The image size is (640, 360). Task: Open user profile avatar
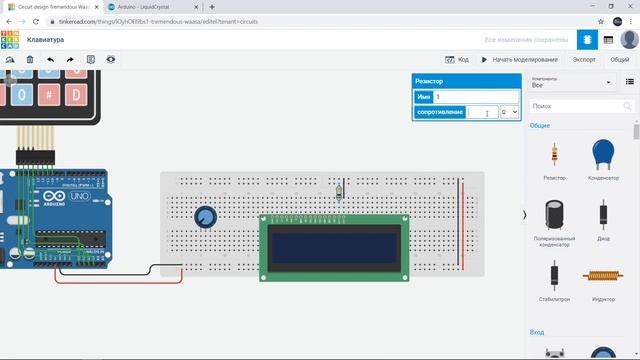tap(629, 40)
